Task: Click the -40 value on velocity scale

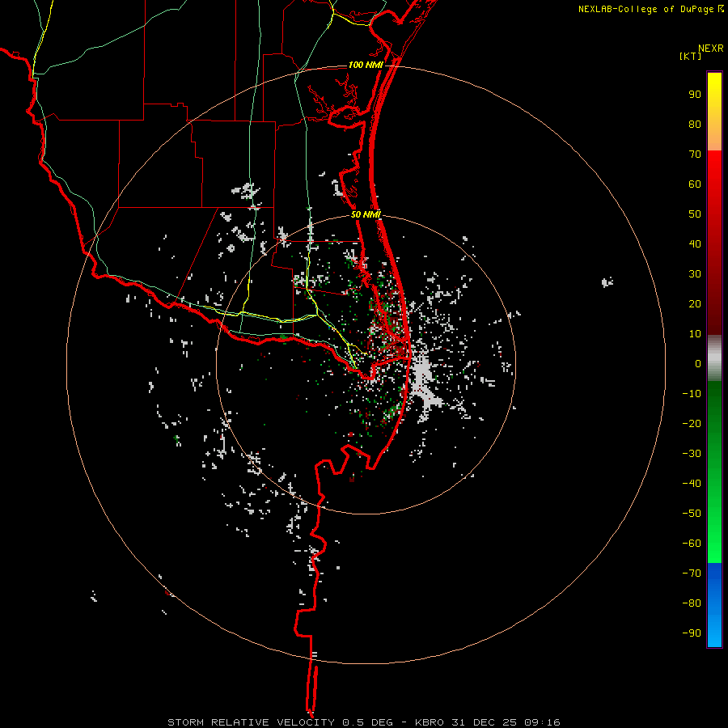Action: pyautogui.click(x=692, y=484)
